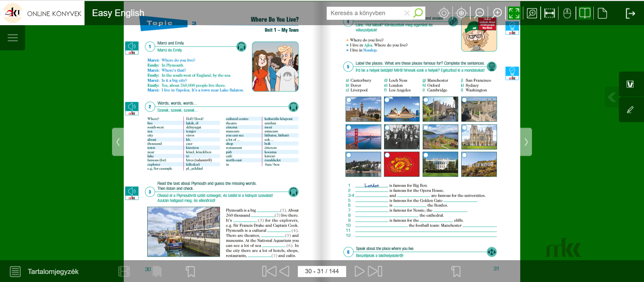This screenshot has width=644, height=282.
Task: Expand the right side panel with double chevron
Action: click(x=611, y=97)
